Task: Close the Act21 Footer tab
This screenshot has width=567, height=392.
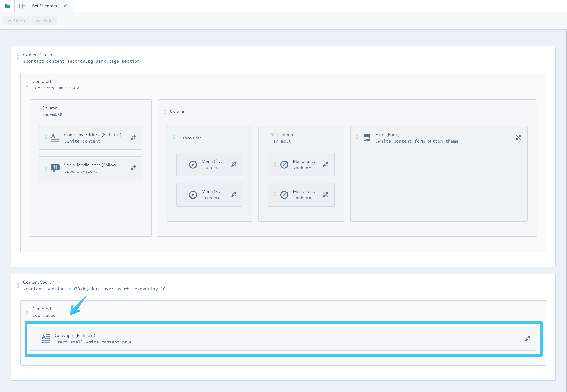Action: pyautogui.click(x=65, y=6)
